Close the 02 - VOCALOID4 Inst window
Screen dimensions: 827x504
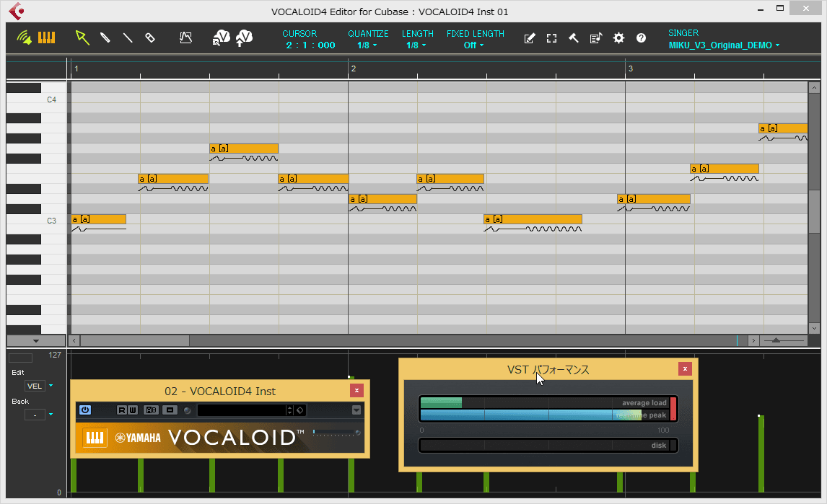(x=356, y=390)
